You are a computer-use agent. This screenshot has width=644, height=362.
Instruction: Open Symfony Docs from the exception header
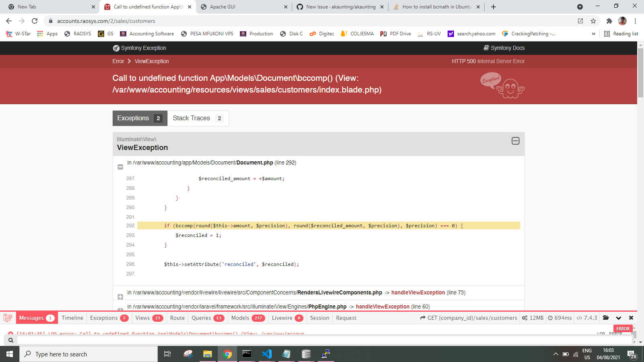504,48
